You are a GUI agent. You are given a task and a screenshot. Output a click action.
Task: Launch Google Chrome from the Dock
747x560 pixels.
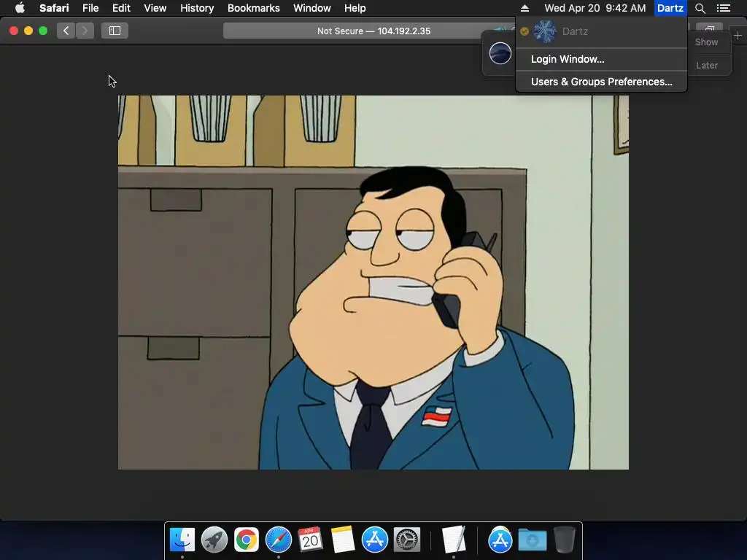pyautogui.click(x=246, y=540)
